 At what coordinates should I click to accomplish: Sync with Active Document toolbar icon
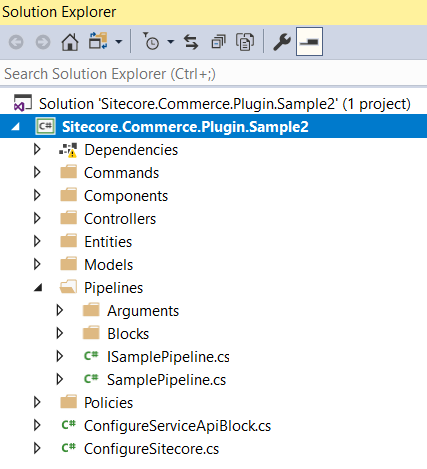point(191,42)
